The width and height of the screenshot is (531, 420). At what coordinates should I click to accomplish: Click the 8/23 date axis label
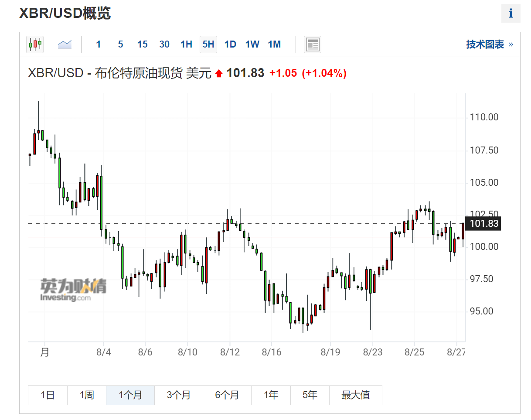tap(372, 352)
